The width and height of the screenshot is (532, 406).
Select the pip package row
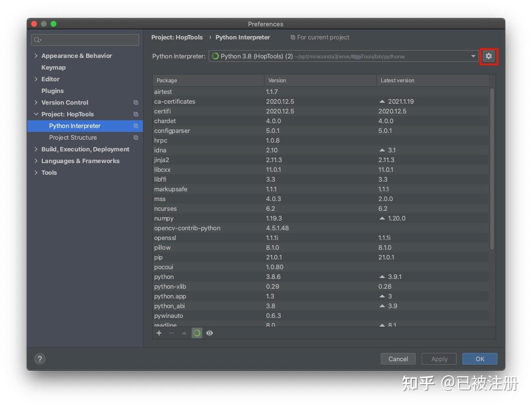click(321, 257)
